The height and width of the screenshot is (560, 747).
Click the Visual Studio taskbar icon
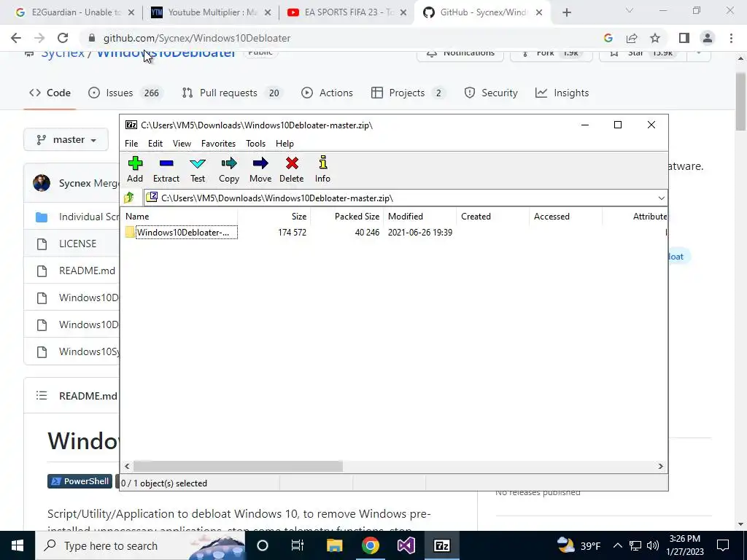pos(406,545)
